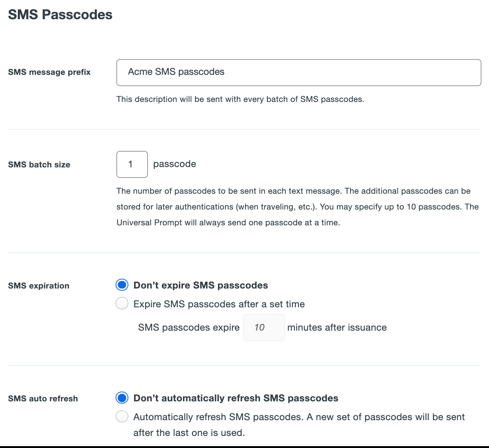Choose "Don't expire SMS passcodes"
This screenshot has height=448, width=489.
122,285
